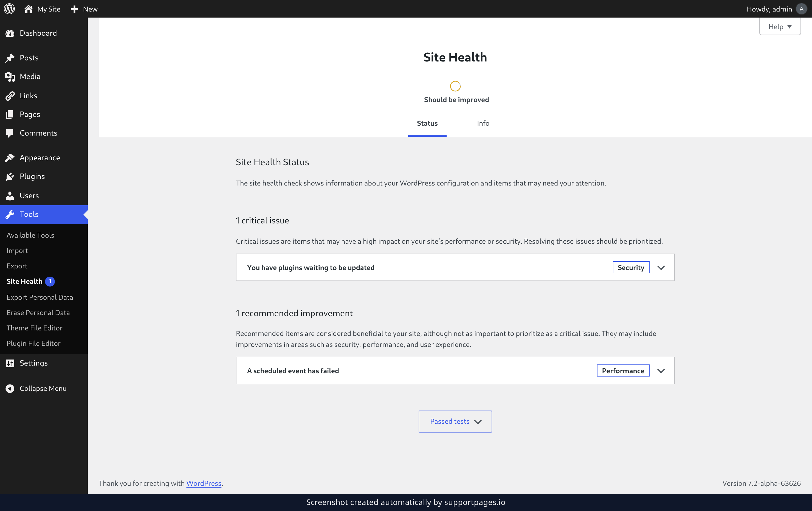The width and height of the screenshot is (812, 511).
Task: Expand the scheduled event has failed item
Action: pyautogui.click(x=455, y=371)
